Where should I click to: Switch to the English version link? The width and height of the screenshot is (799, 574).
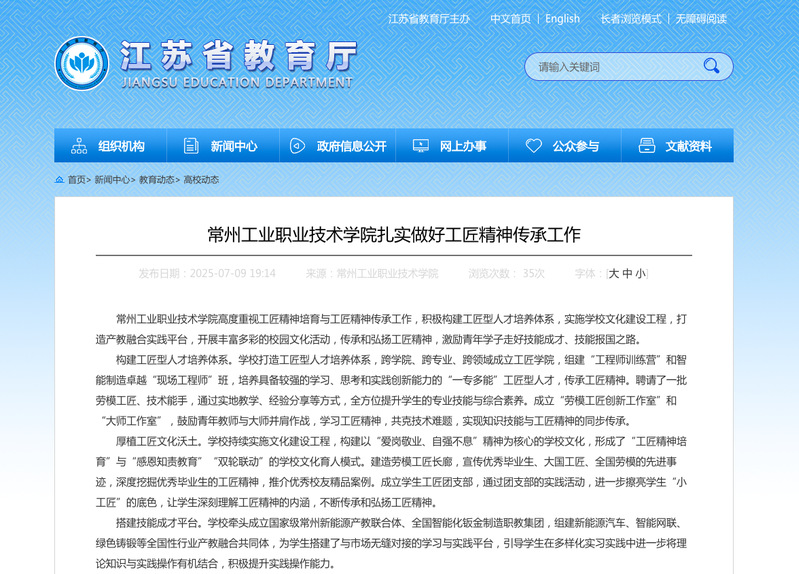click(x=562, y=19)
